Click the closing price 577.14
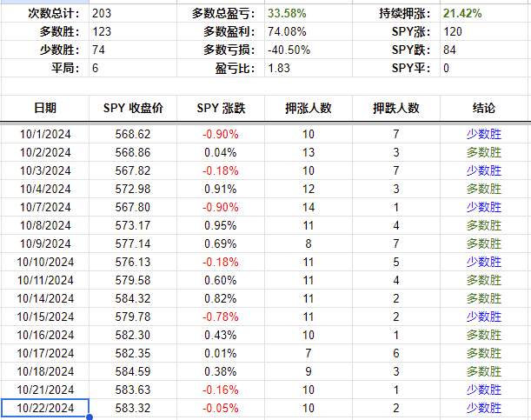The height and width of the screenshot is (420, 531). [x=133, y=243]
